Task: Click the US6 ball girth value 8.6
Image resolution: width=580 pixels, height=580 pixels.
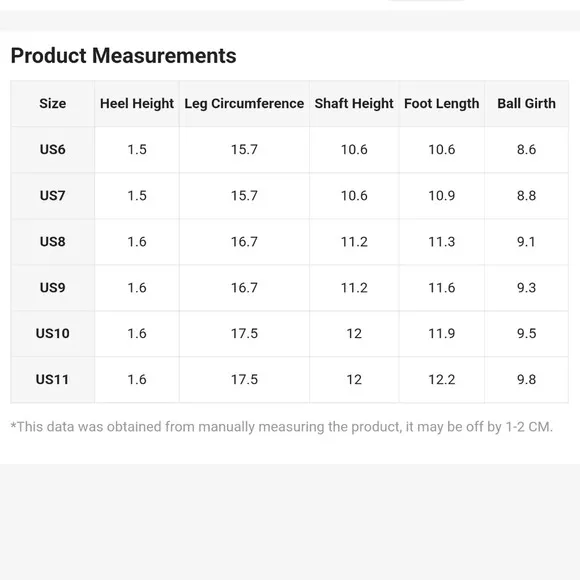Action: [x=526, y=149]
